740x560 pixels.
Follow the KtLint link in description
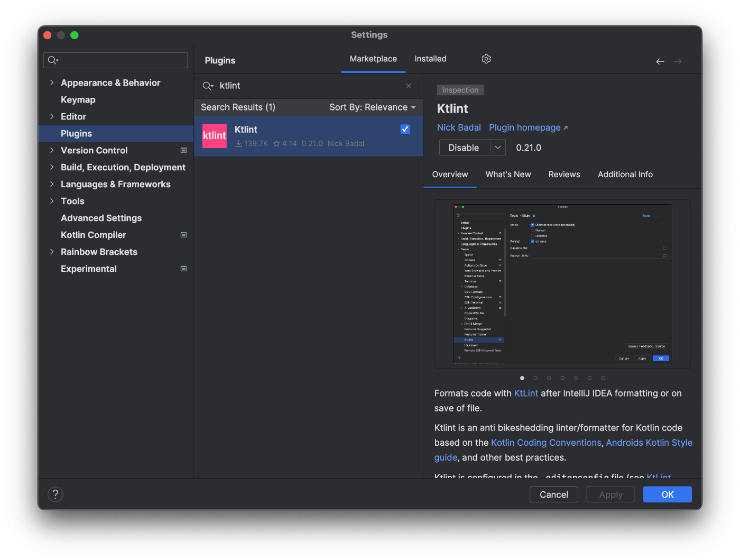point(526,393)
